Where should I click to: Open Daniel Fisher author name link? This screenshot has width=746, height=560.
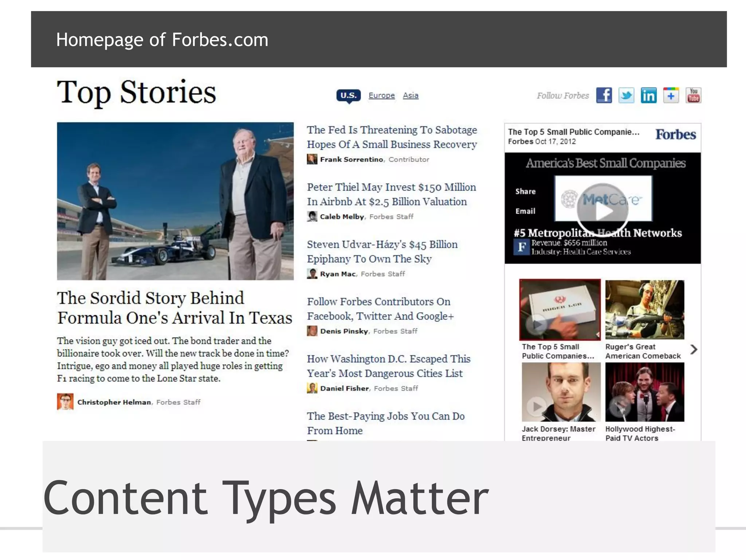pos(345,388)
